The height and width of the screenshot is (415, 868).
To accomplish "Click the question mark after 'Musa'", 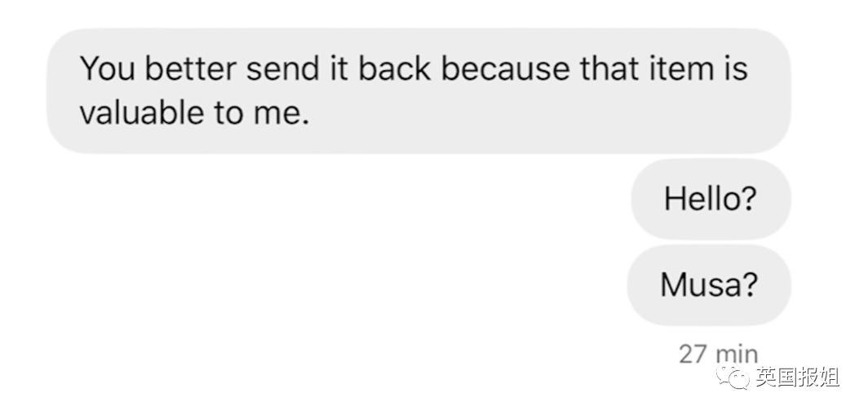I will tap(748, 285).
